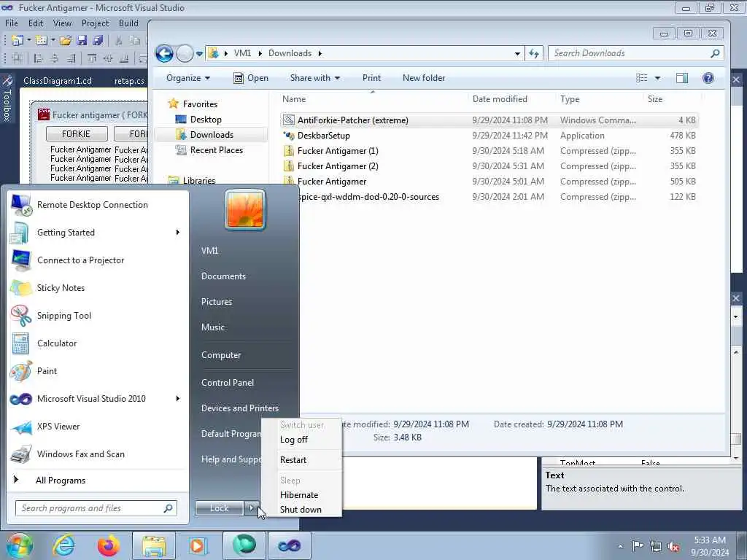The image size is (747, 560).
Task: Click the green round app icon on taskbar
Action: [244, 545]
